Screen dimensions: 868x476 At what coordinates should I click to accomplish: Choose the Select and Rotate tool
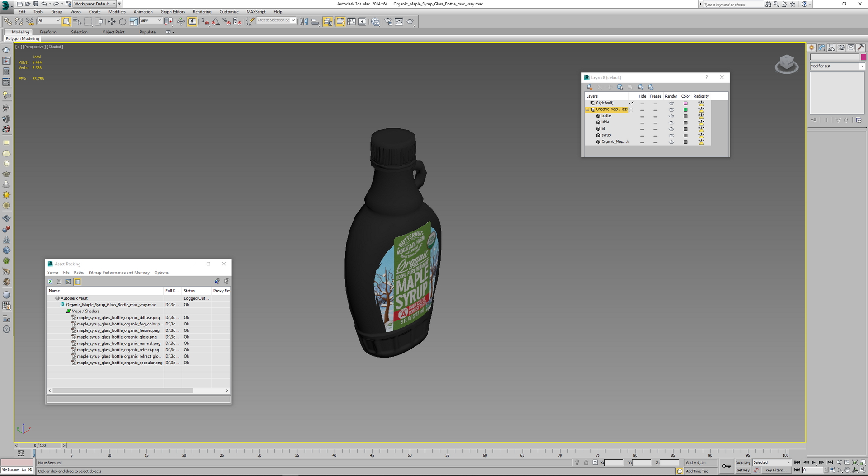pos(123,21)
